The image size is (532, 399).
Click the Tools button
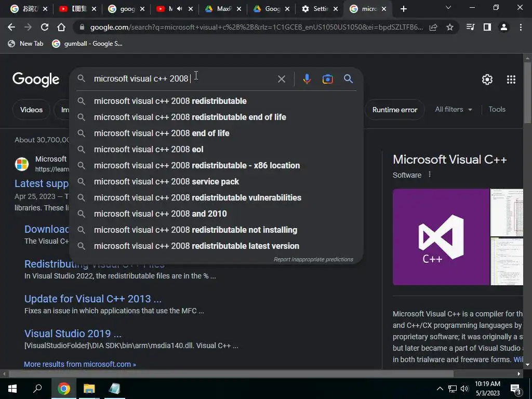[497, 109]
